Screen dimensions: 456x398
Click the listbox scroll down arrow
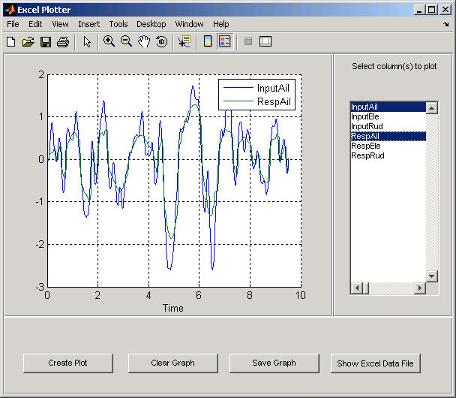click(432, 276)
